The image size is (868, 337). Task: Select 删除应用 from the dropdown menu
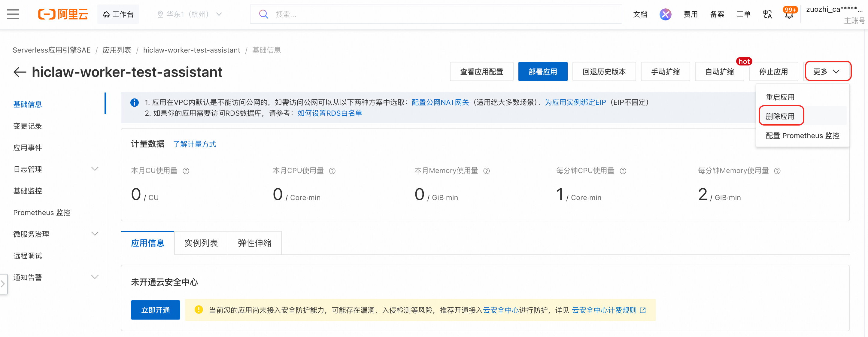[x=802, y=116]
